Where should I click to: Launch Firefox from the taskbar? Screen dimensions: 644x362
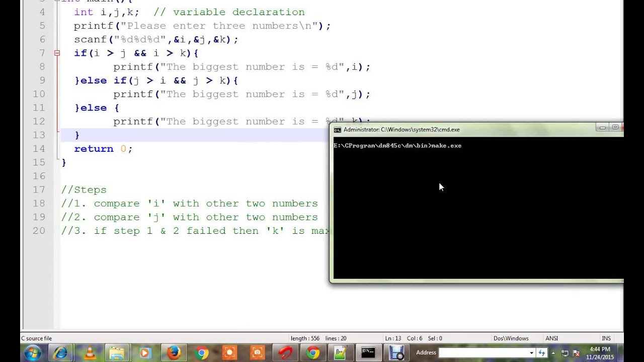click(174, 353)
